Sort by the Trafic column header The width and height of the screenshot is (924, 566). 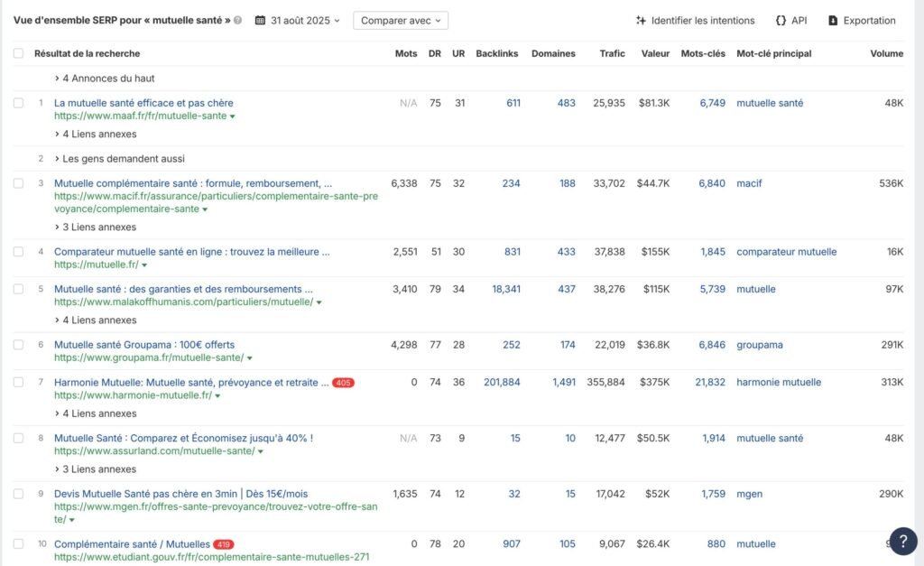(612, 53)
